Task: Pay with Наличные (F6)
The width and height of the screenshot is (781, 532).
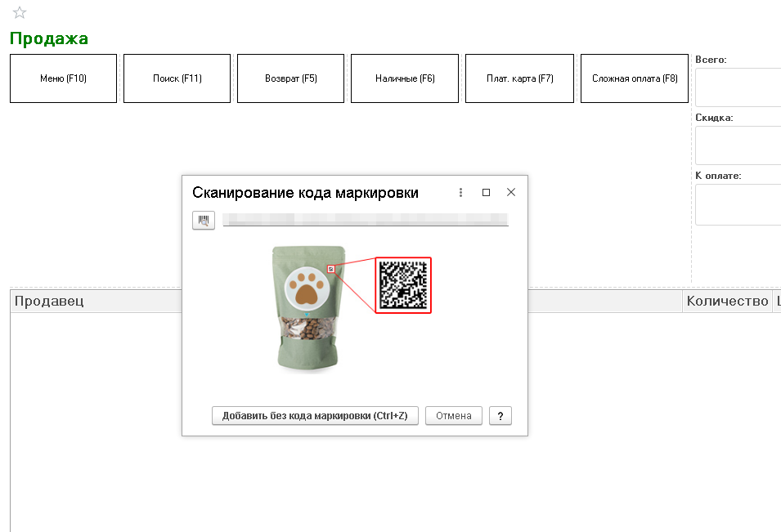Action: point(405,78)
